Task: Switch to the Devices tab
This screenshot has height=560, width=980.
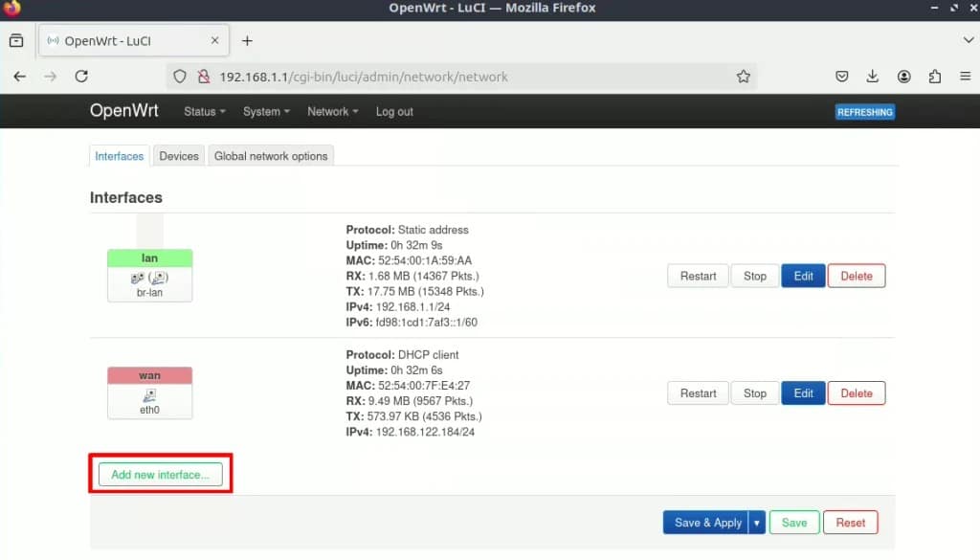Action: point(179,156)
